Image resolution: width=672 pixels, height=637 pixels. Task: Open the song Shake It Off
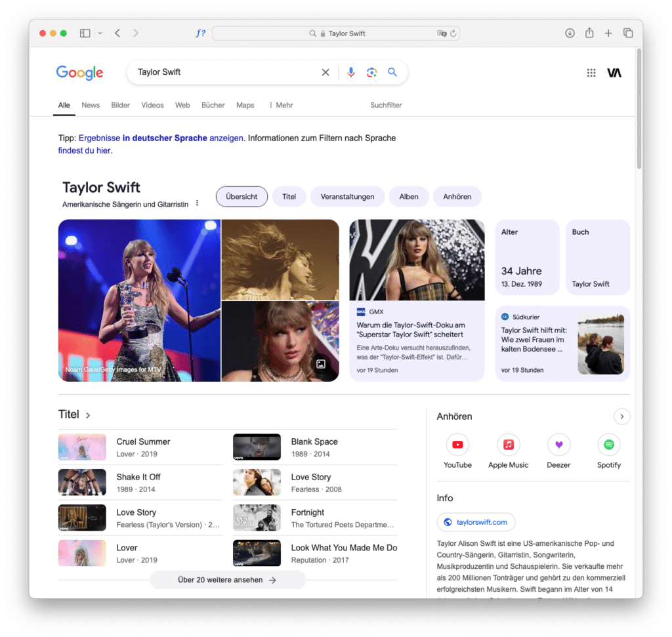click(140, 483)
